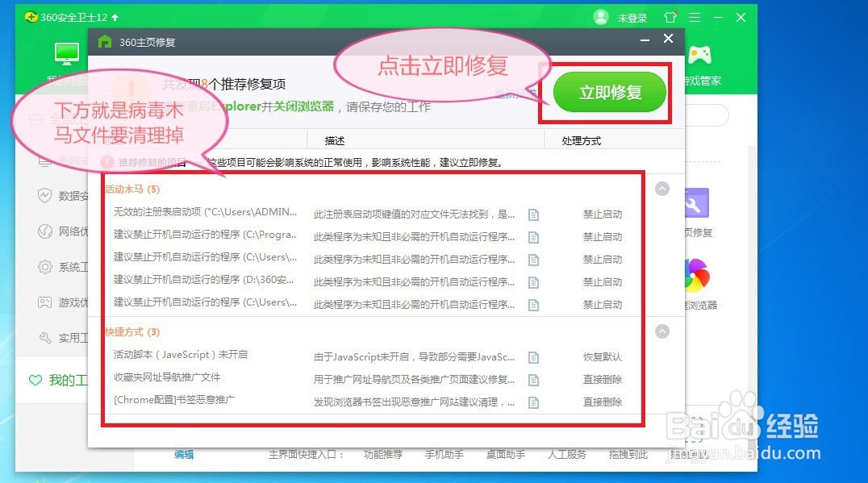Collapse the 活动木马 group with its chevron

pos(662,188)
